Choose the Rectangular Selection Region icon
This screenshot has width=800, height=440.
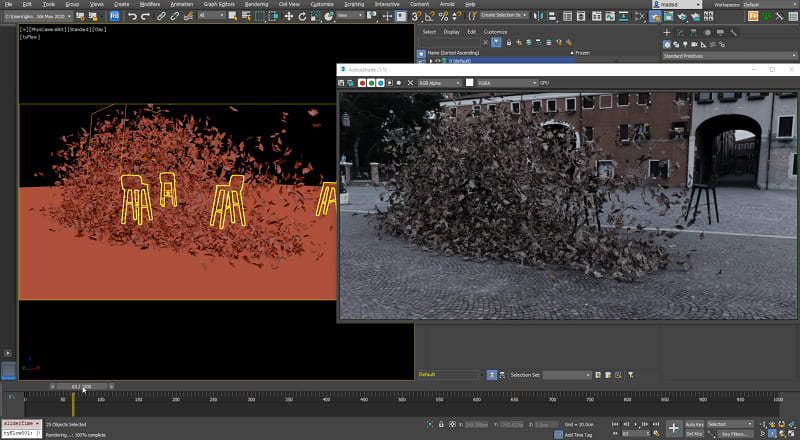[x=260, y=16]
